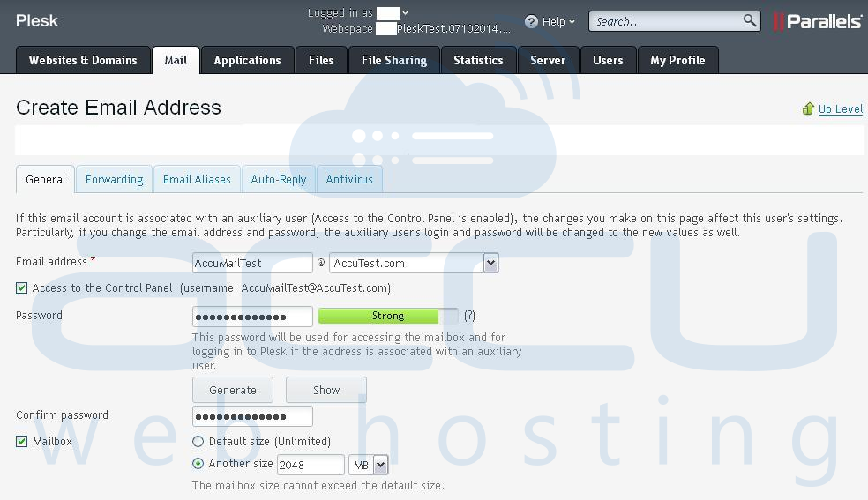Click the Up Level green arrow icon
This screenshot has width=868, height=500.
(x=808, y=108)
